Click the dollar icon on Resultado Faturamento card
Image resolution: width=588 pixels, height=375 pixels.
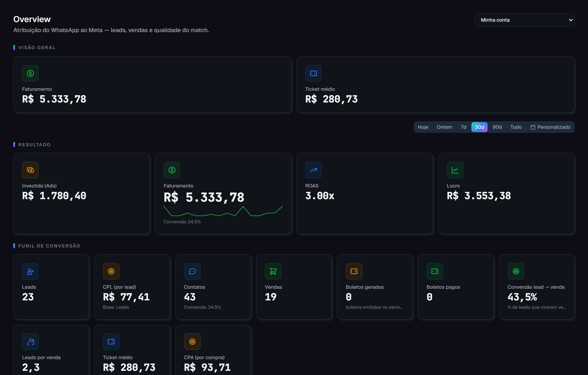click(x=172, y=170)
